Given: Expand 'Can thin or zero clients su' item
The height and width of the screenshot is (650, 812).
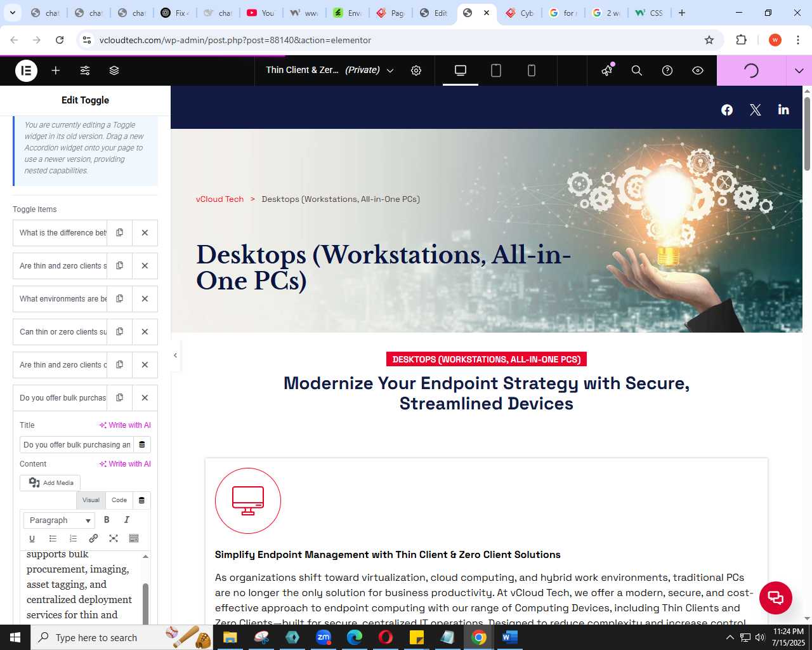Looking at the screenshot, I should tap(60, 332).
